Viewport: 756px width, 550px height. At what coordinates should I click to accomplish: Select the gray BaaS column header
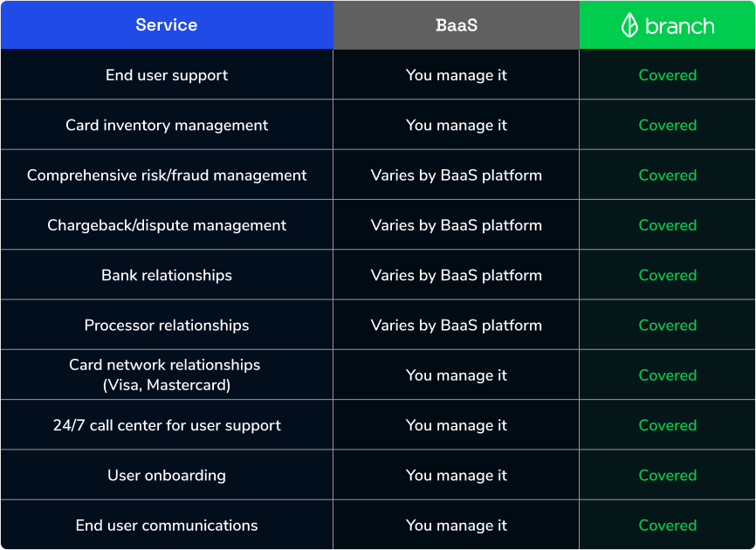pyautogui.click(x=456, y=24)
